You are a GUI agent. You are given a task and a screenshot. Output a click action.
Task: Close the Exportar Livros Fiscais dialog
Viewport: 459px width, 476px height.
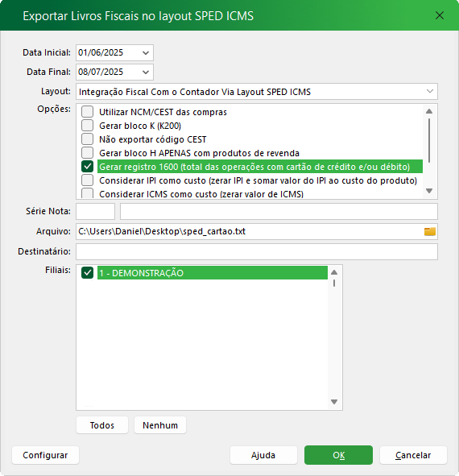tap(439, 15)
